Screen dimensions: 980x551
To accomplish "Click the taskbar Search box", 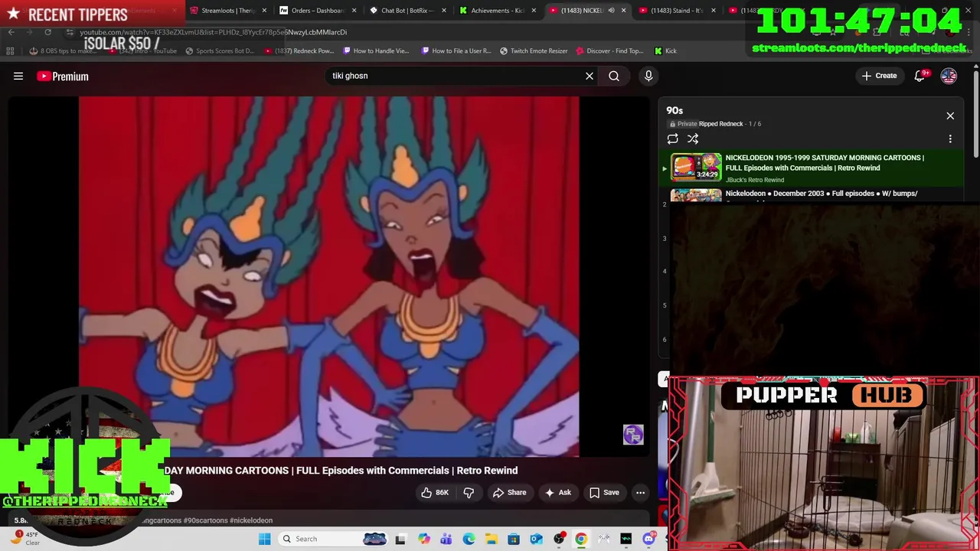I will 333,539.
